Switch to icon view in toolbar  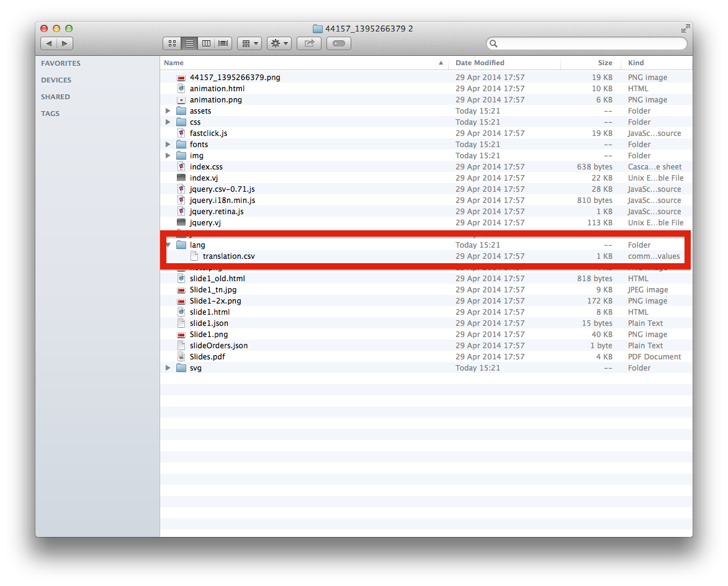click(x=172, y=43)
